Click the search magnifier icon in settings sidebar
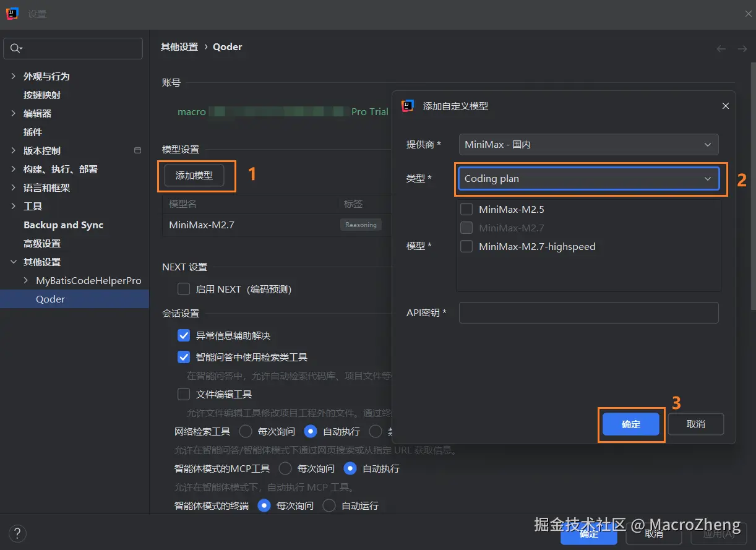This screenshot has width=756, height=550. [x=15, y=48]
